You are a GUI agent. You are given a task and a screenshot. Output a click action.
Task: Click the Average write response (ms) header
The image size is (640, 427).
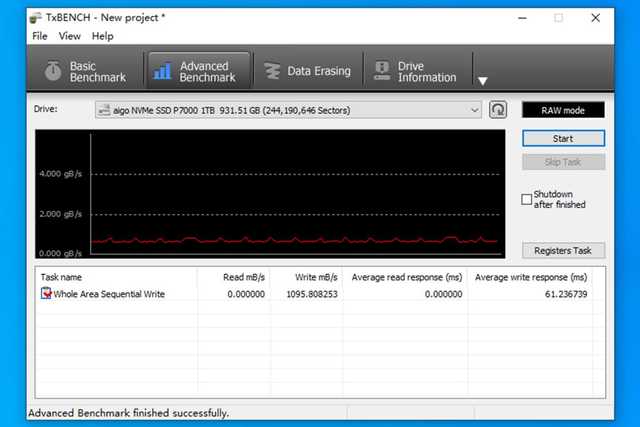click(531, 277)
